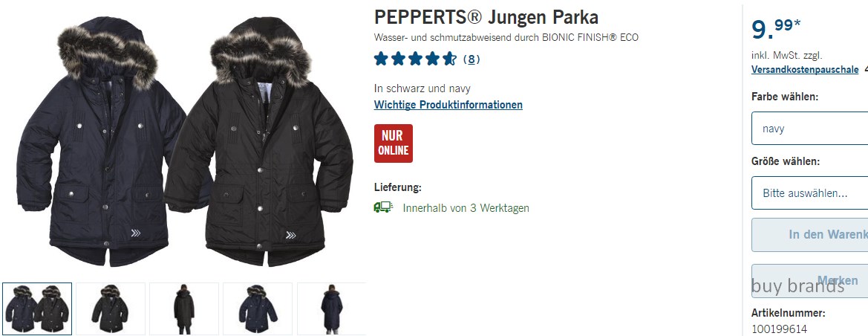Select thumbnail of model in navy parka

[x=332, y=308]
